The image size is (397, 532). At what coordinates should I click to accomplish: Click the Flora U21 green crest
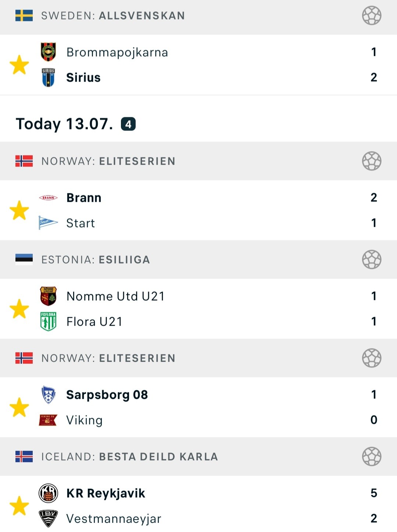coord(48,322)
